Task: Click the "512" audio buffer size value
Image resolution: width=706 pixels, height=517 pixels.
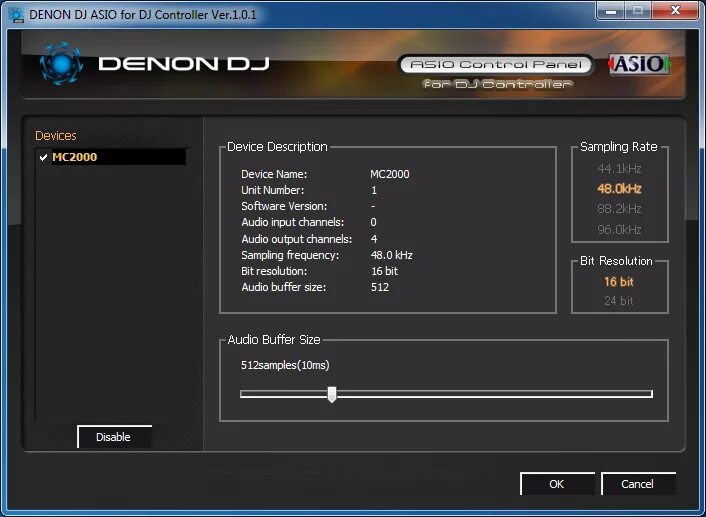Action: click(x=380, y=287)
